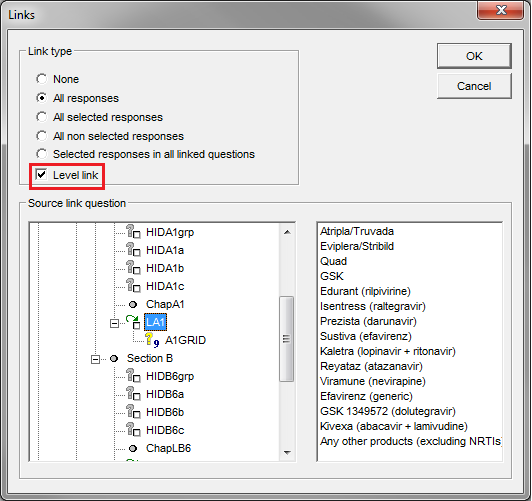Choose All selected responses option
This screenshot has height=501, width=532.
(42, 117)
